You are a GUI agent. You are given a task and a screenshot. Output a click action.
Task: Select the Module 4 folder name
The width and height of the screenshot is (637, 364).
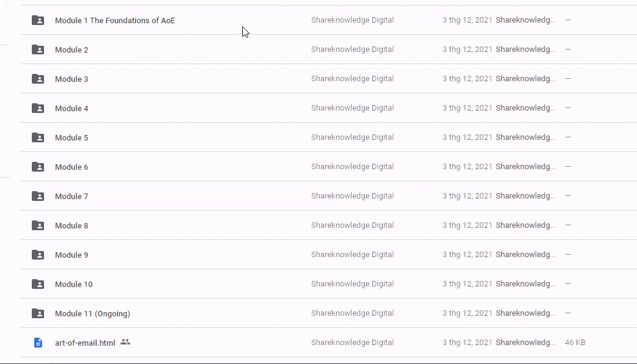(72, 109)
